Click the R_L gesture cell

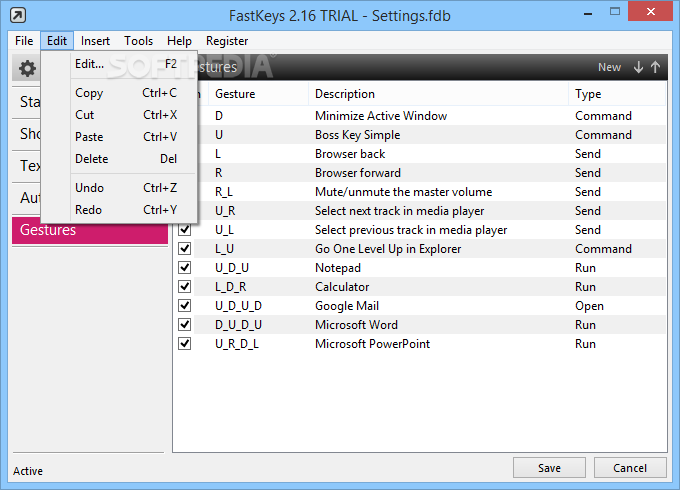click(x=224, y=192)
